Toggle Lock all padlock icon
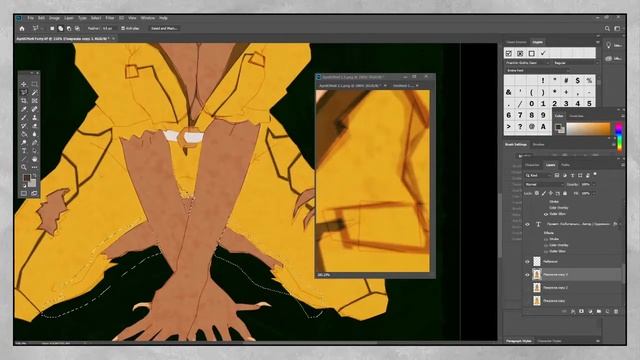 click(x=565, y=193)
